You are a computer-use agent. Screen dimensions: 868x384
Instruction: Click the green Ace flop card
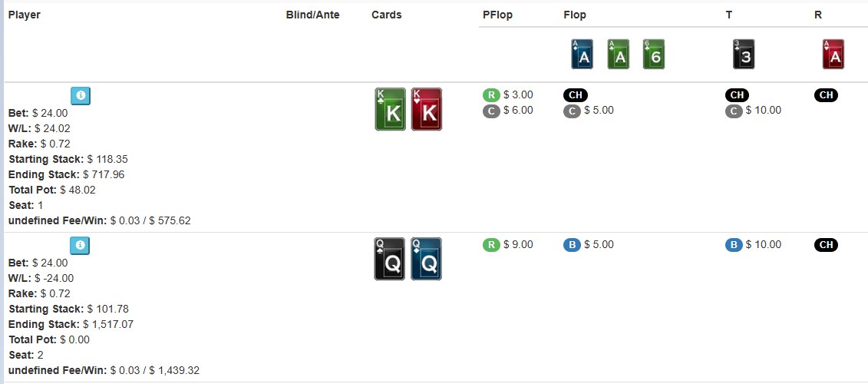[618, 55]
